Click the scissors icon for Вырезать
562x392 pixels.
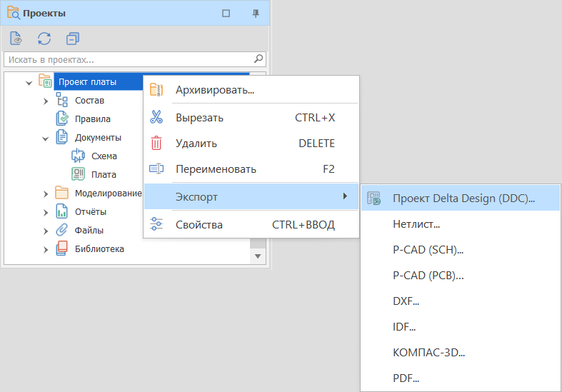click(156, 117)
